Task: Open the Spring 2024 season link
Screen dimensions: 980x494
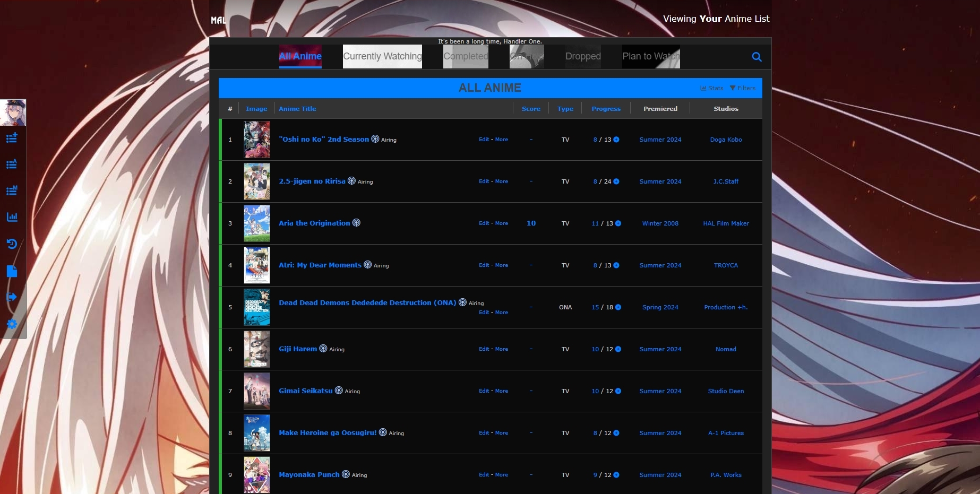Action: (x=660, y=307)
